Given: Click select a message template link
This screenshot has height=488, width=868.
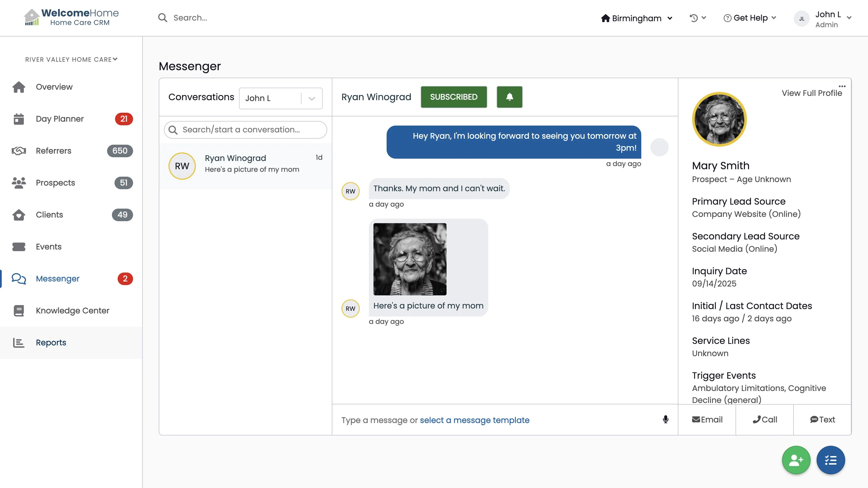Looking at the screenshot, I should pos(475,420).
